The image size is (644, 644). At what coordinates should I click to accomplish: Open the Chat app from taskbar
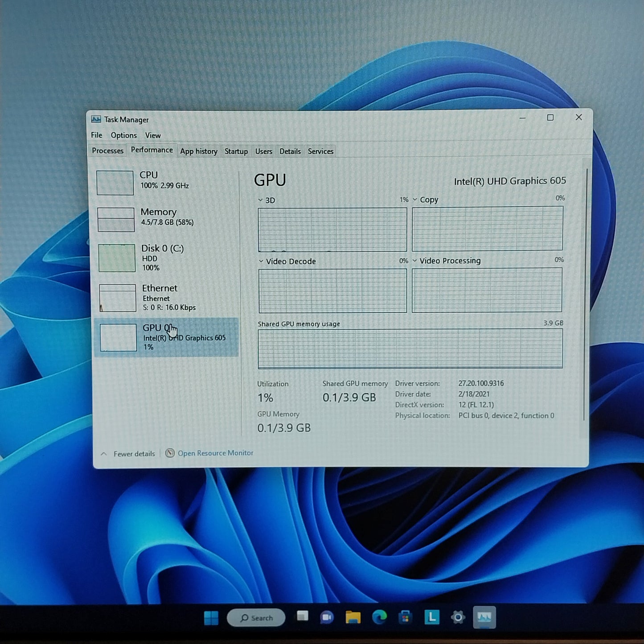(x=327, y=617)
